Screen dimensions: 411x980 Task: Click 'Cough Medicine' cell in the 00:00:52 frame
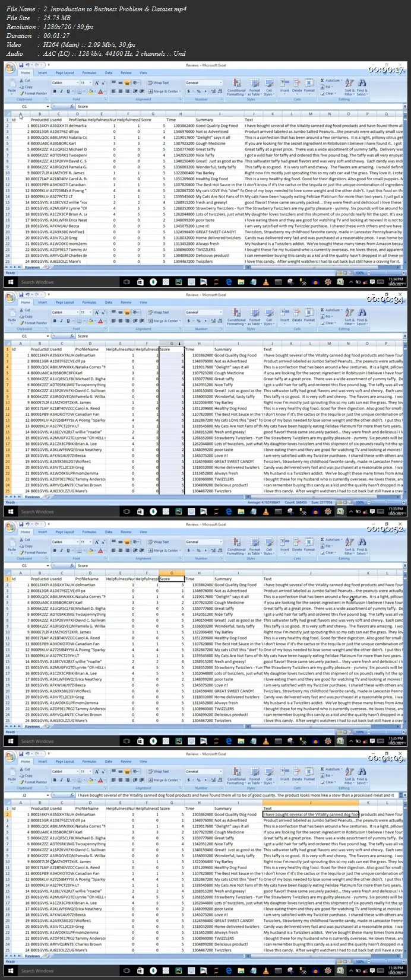(238, 602)
